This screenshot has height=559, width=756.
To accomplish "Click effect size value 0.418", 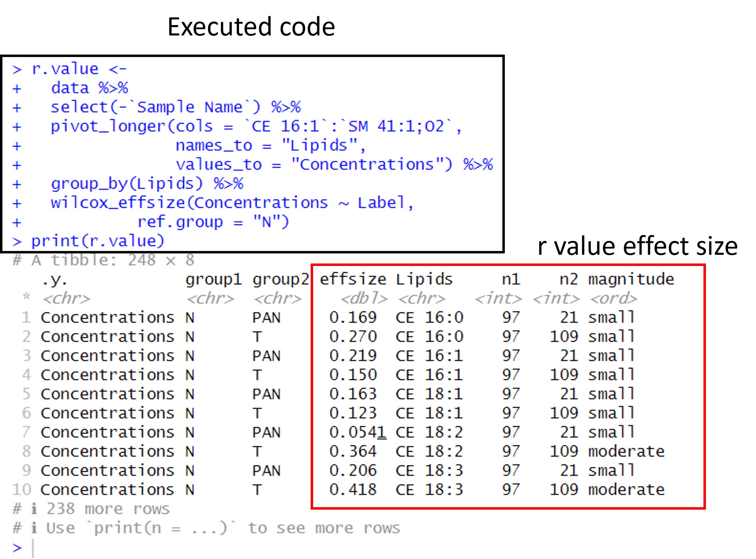I will 353,490.
